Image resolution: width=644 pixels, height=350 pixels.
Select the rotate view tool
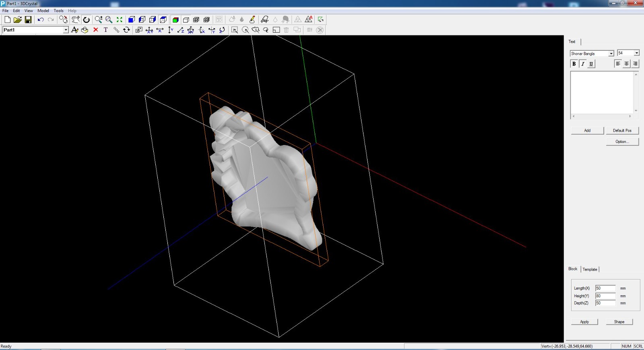(87, 19)
